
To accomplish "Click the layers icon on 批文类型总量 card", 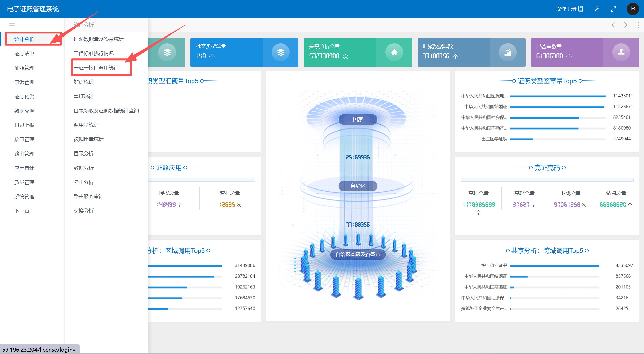I will [280, 52].
